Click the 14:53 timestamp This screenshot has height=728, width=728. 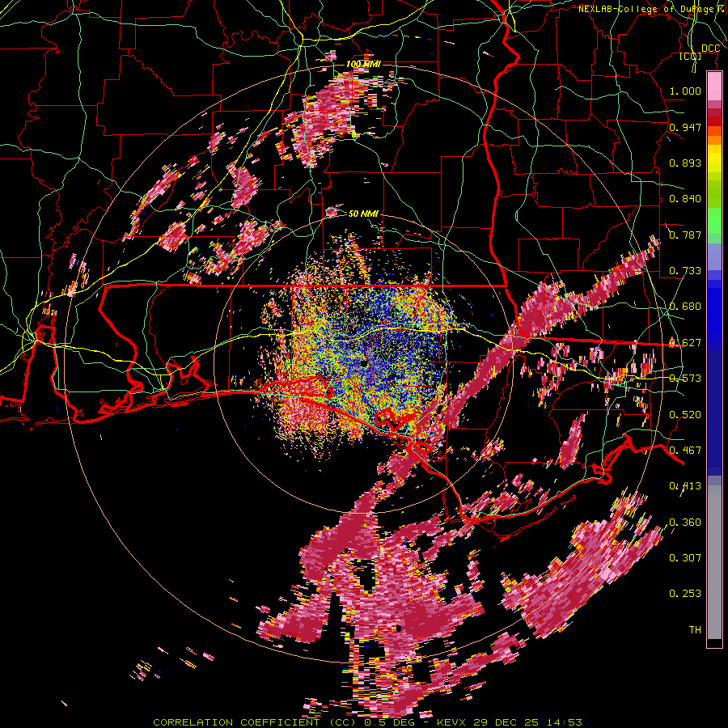pyautogui.click(x=564, y=722)
